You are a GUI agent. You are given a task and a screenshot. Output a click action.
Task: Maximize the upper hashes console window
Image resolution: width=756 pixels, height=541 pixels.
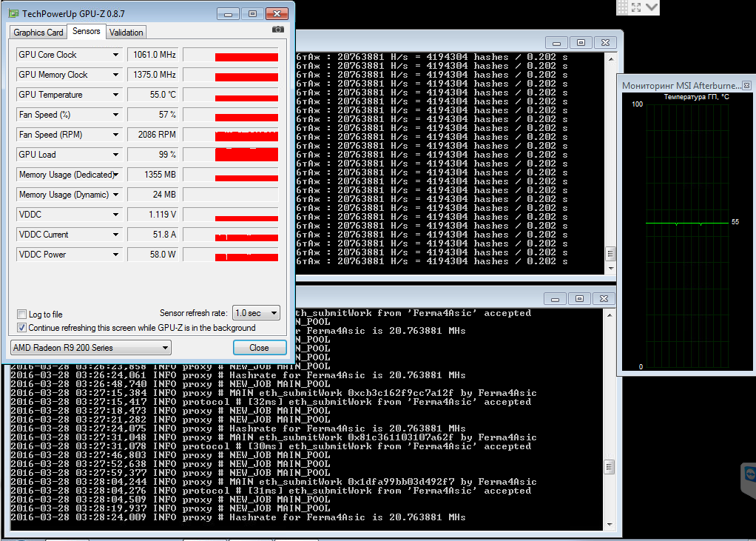(x=581, y=43)
